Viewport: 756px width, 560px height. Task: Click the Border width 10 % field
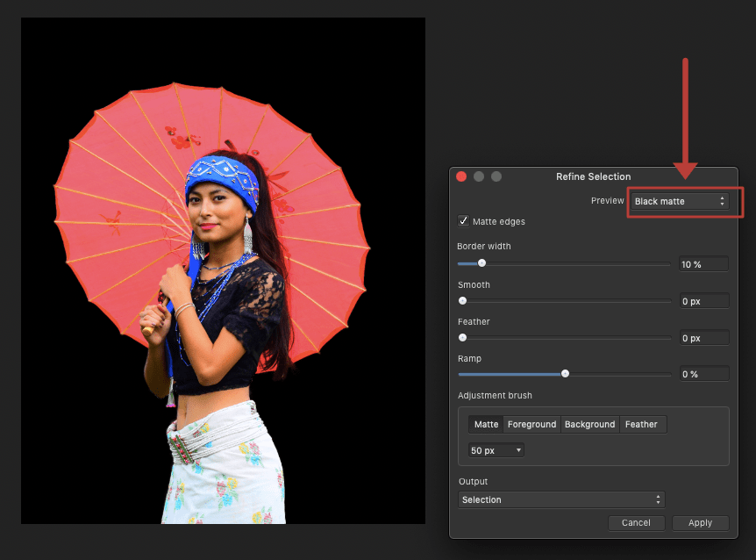(703, 264)
